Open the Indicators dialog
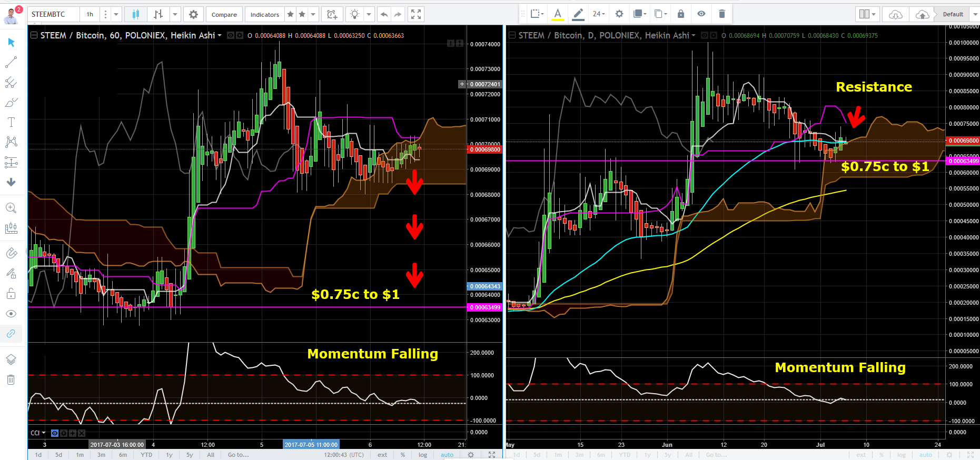Viewport: 980px width, 460px height. click(265, 14)
